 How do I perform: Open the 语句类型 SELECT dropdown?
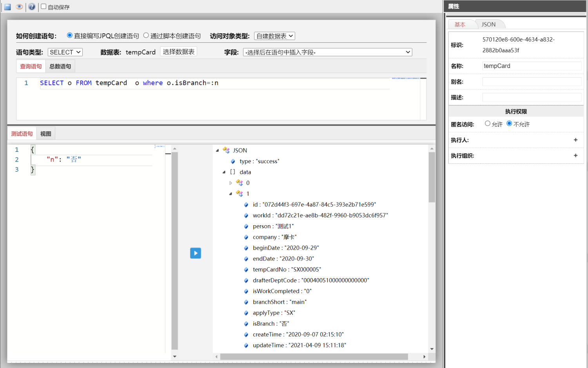click(65, 52)
